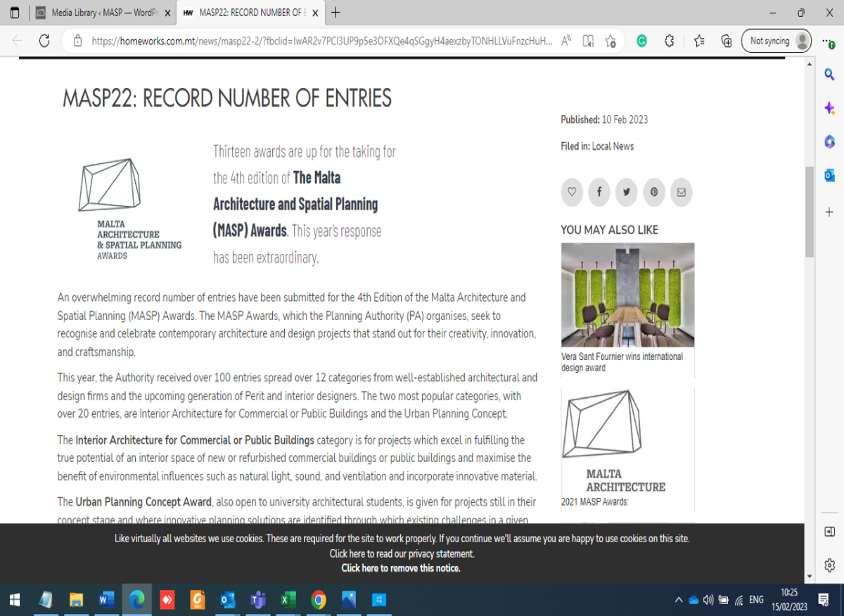844x616 pixels.
Task: Open the Windows Start menu
Action: (x=14, y=600)
